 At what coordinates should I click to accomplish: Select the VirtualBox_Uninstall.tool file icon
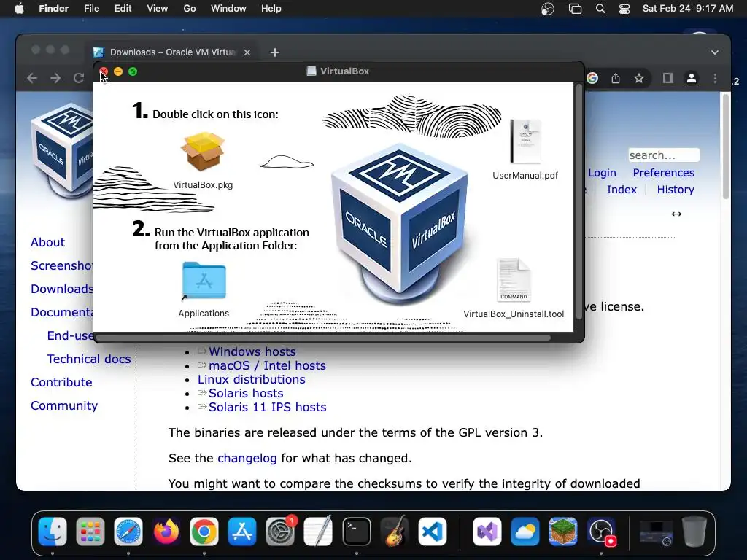pos(514,280)
